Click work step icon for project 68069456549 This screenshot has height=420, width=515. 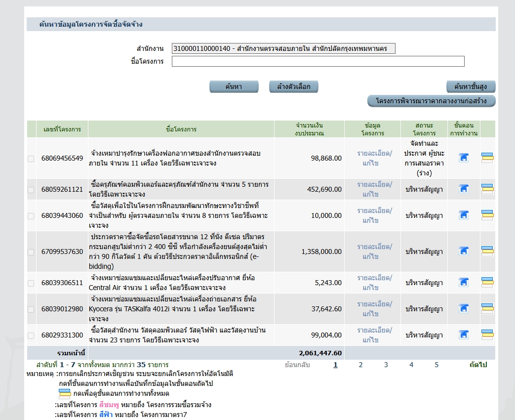(464, 158)
